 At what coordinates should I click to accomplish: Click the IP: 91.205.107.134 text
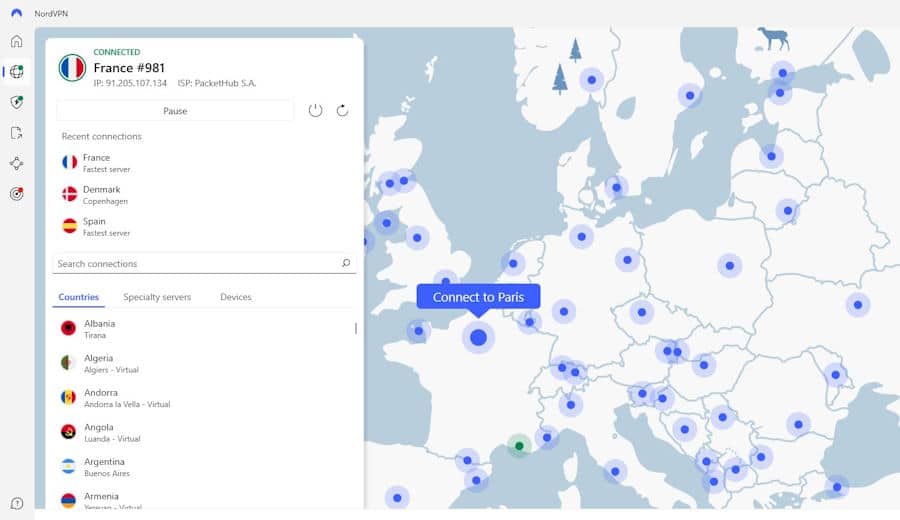click(x=130, y=83)
